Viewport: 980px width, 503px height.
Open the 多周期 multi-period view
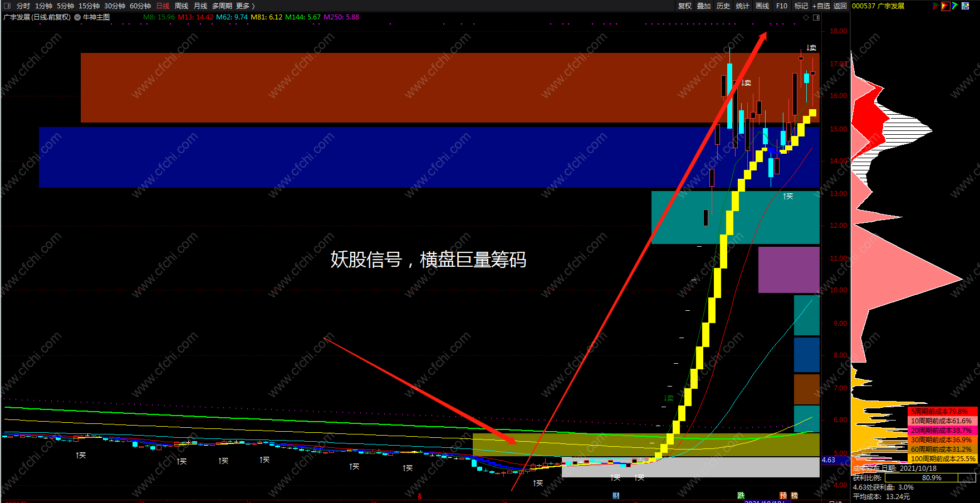(222, 6)
